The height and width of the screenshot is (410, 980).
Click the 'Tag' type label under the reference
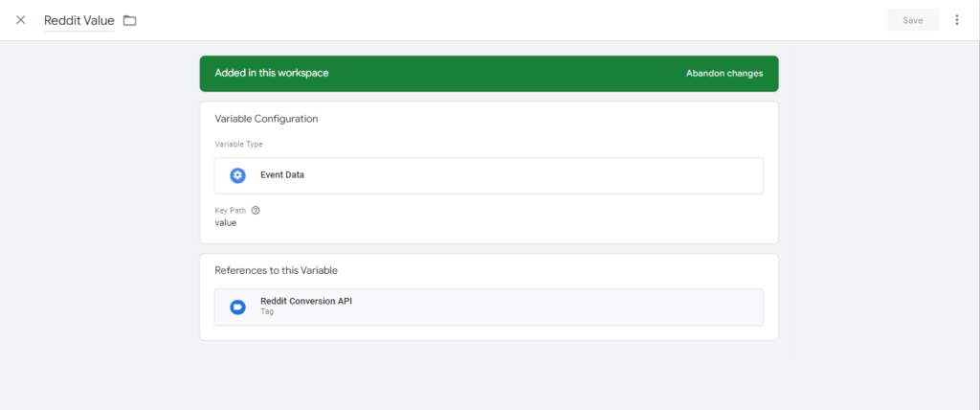267,312
